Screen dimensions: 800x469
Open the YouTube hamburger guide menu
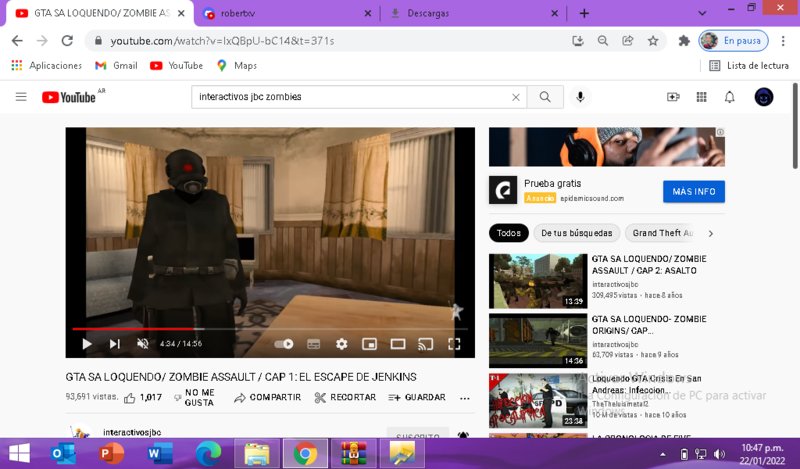click(21, 96)
